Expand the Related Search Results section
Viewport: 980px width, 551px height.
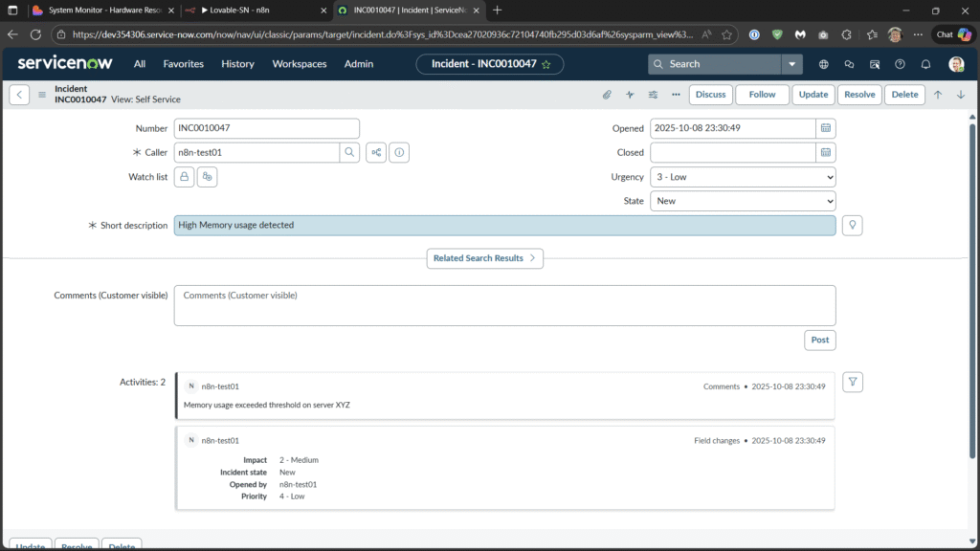click(485, 258)
